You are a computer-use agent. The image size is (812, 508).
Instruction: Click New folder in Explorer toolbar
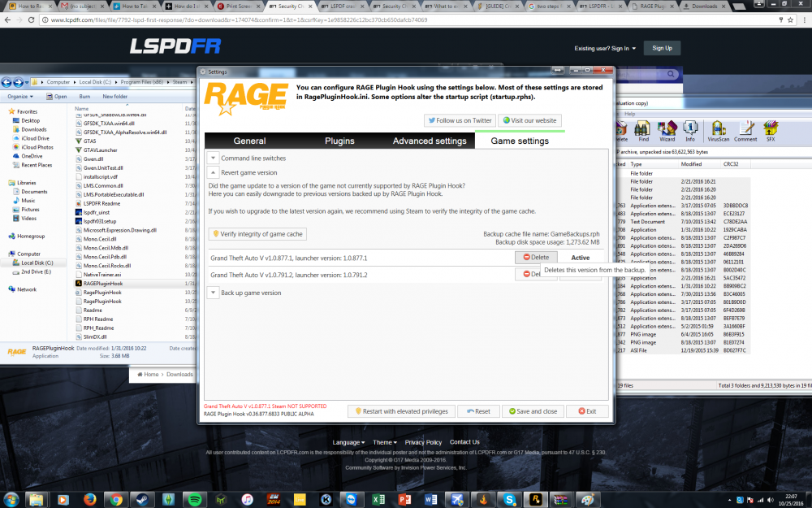pyautogui.click(x=115, y=97)
